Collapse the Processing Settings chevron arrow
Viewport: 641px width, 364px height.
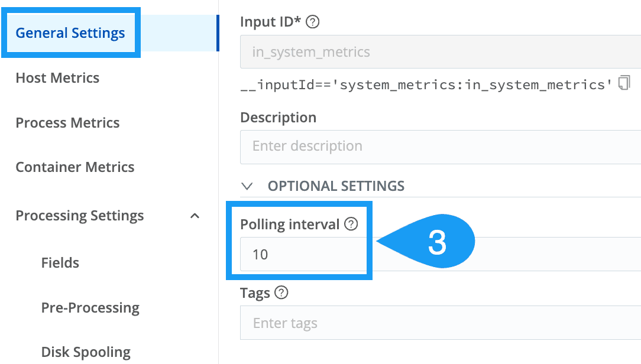(195, 216)
